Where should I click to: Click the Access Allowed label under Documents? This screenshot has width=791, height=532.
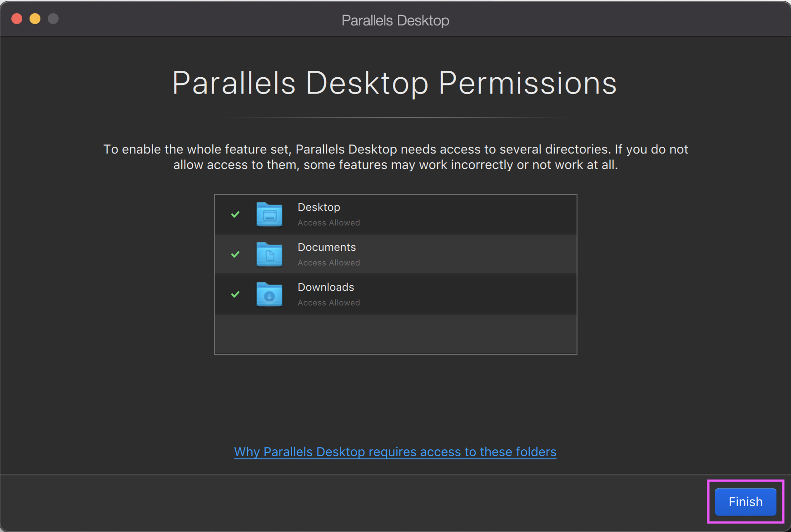[328, 263]
